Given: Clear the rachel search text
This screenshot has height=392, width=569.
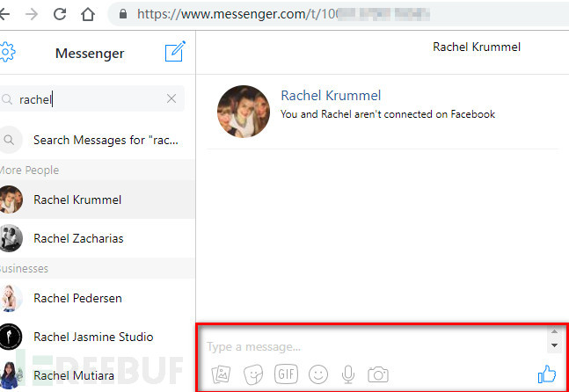Looking at the screenshot, I should (171, 98).
